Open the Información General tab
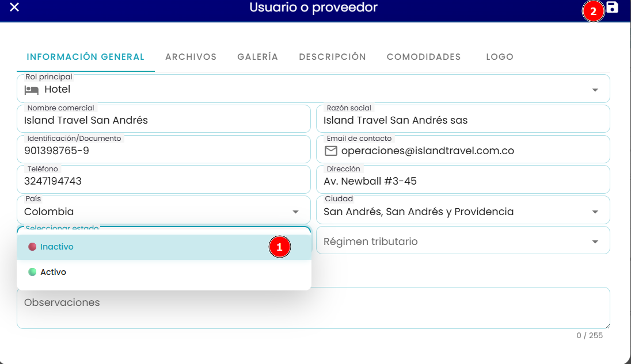This screenshot has height=364, width=631. click(85, 57)
